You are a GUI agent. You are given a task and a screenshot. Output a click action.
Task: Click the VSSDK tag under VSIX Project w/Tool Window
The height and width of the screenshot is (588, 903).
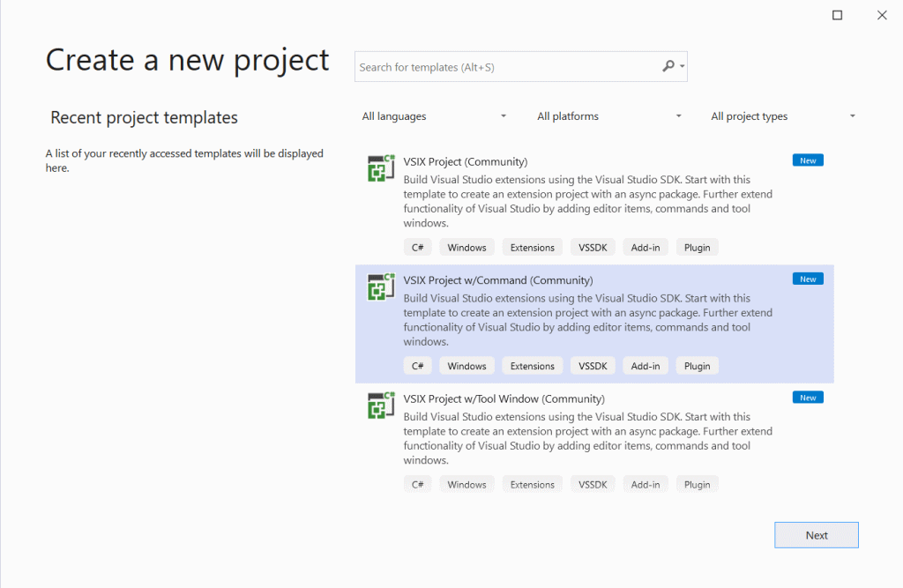592,483
